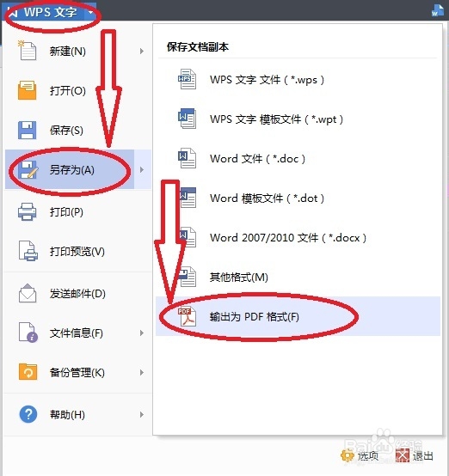Click the PDF export icon

(187, 317)
